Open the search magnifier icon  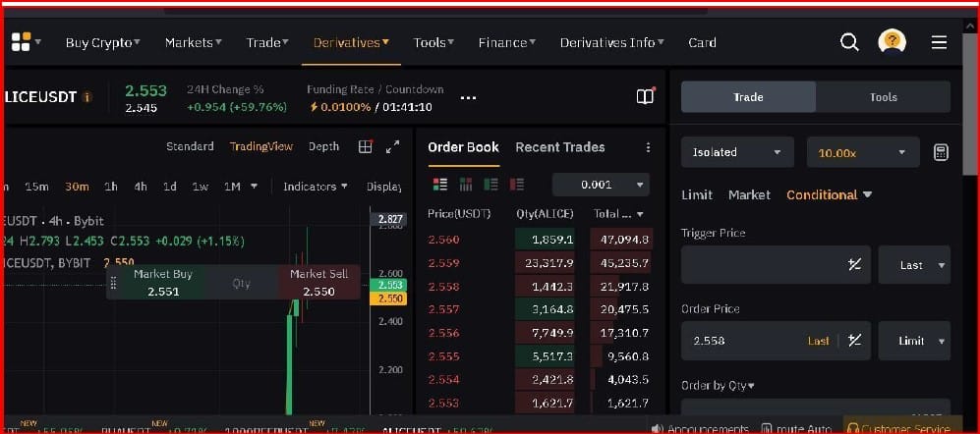(850, 42)
